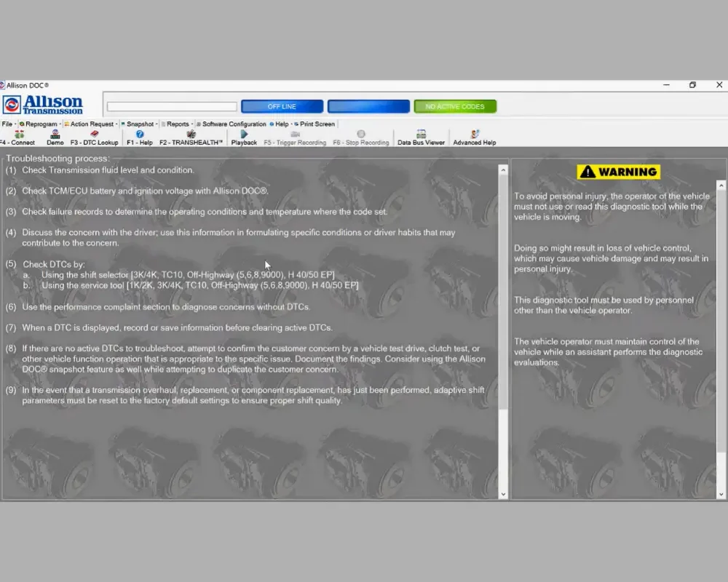Image resolution: width=728 pixels, height=582 pixels.
Task: Click the "This diagnostic tool must be used" paragraph
Action: pos(604,305)
